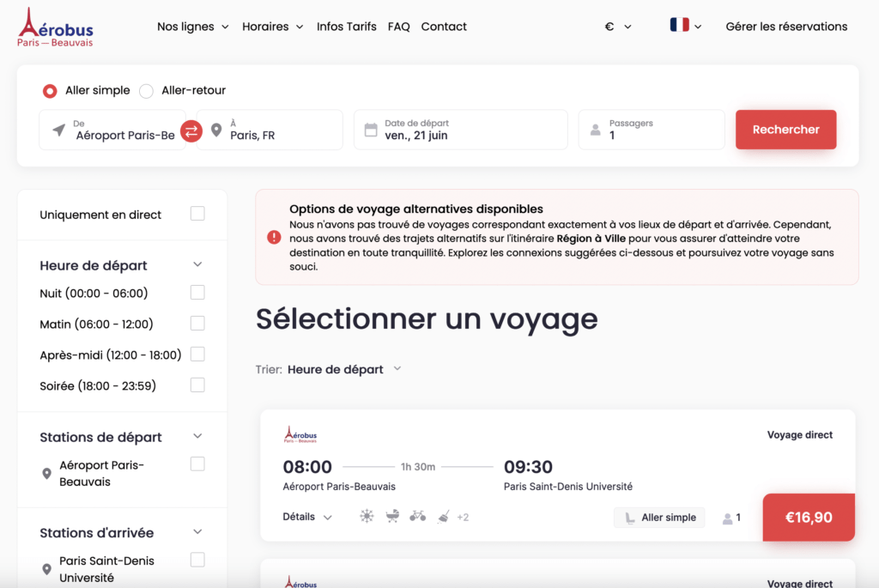Click the Paris Saint-Denis Université arrival stop text on the 08:00 trip
This screenshot has width=879, height=588.
click(x=568, y=487)
